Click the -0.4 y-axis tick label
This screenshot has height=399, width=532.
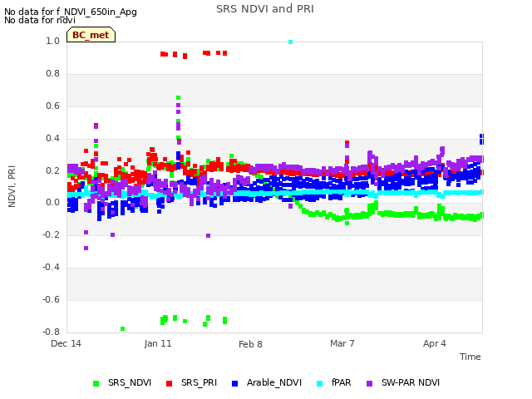[52, 268]
